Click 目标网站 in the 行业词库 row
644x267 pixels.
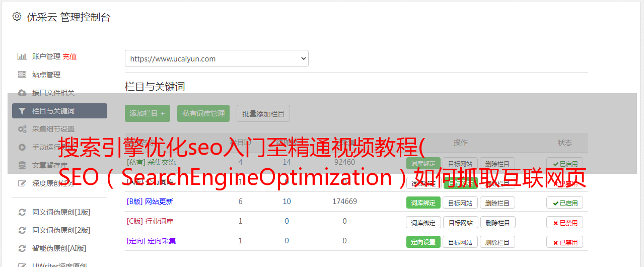[460, 222]
